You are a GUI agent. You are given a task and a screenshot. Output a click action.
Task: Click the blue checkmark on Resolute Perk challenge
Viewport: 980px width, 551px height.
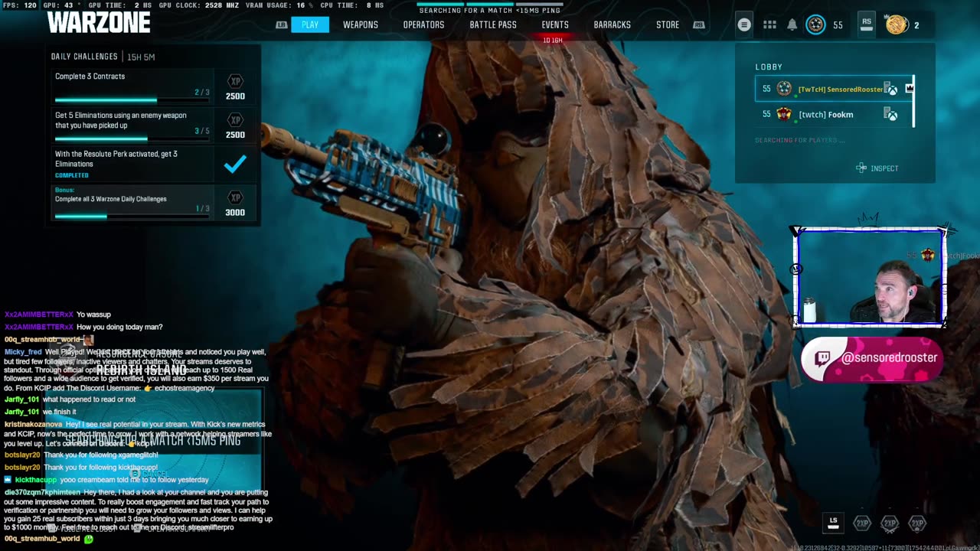click(235, 163)
